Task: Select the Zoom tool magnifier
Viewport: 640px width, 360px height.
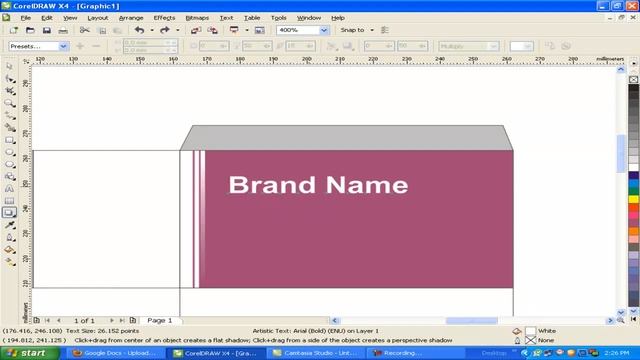Action: (x=10, y=103)
